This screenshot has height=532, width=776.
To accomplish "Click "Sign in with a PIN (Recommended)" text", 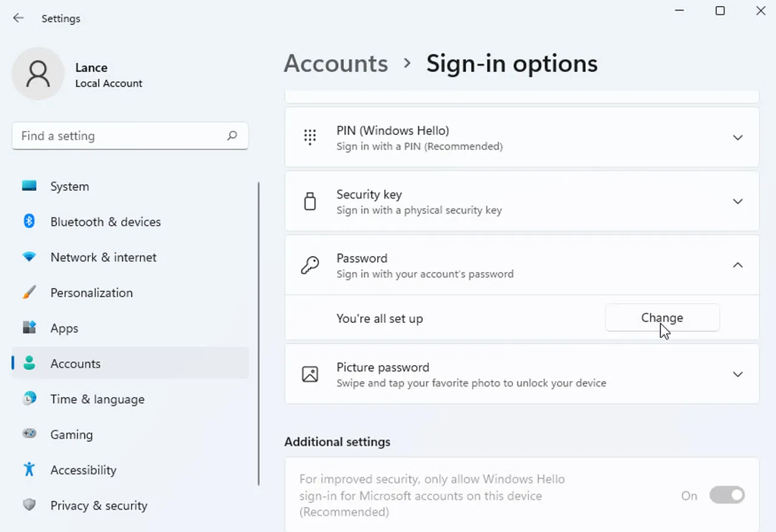I will pos(419,146).
